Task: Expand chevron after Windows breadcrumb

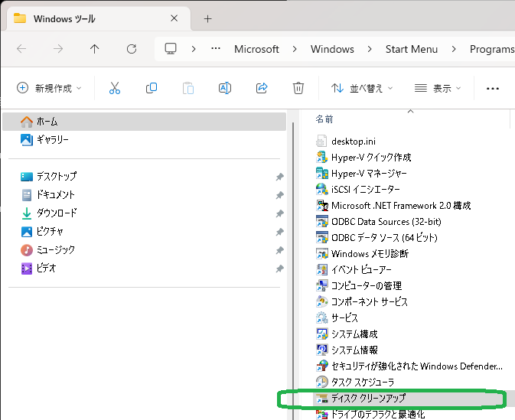Action: (370, 49)
